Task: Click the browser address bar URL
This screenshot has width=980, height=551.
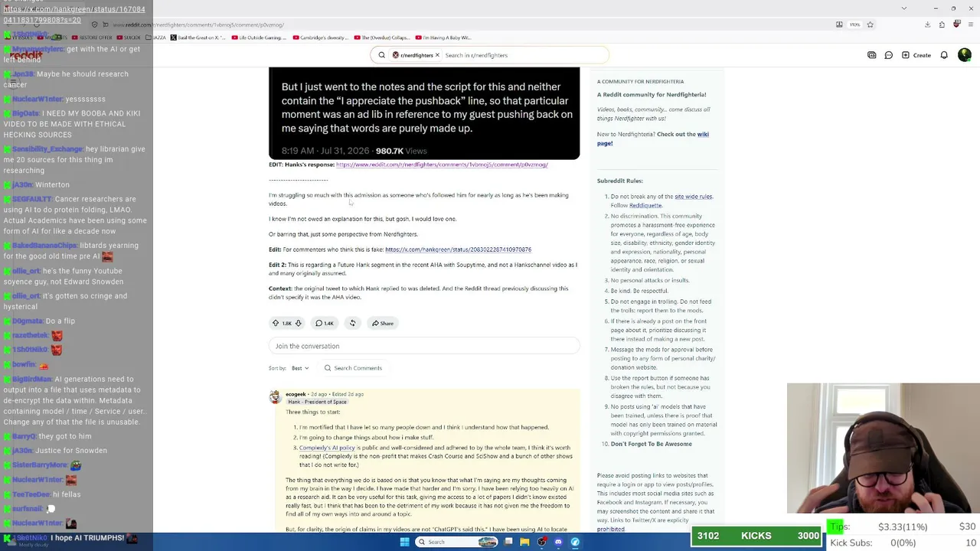Action: pos(199,24)
